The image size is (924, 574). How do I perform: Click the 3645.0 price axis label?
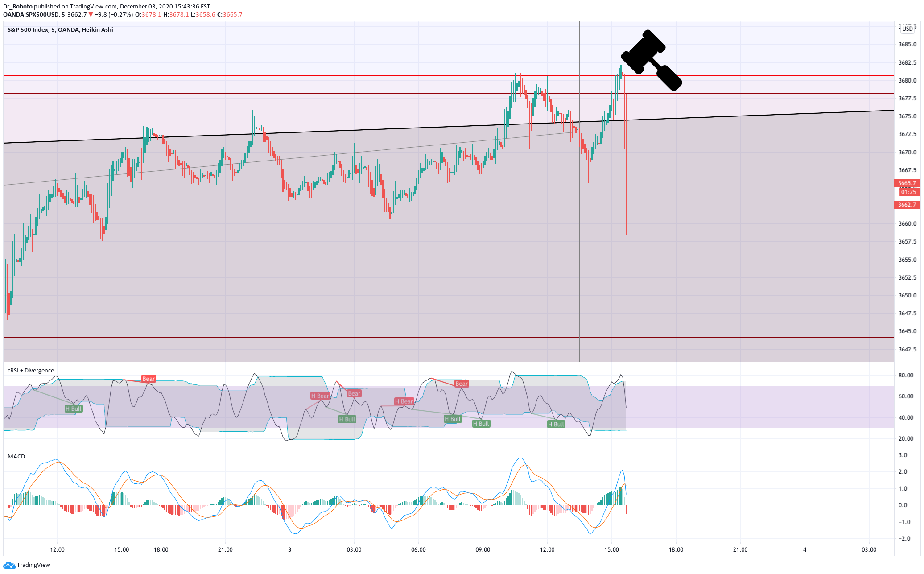[907, 331]
